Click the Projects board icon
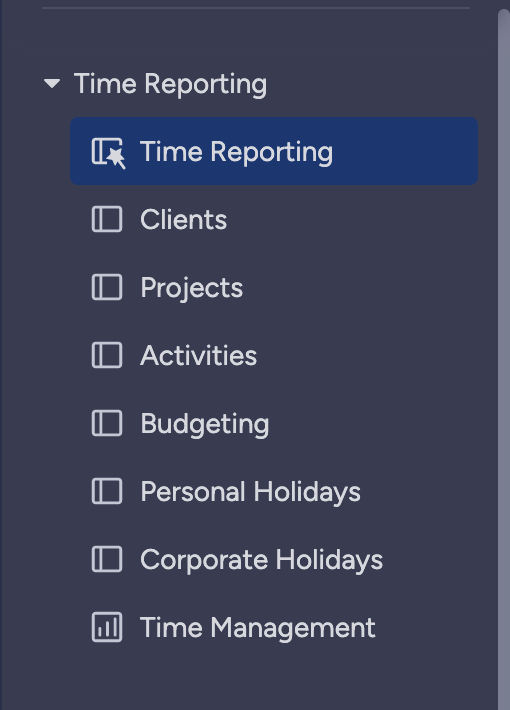510x710 pixels. tap(107, 287)
